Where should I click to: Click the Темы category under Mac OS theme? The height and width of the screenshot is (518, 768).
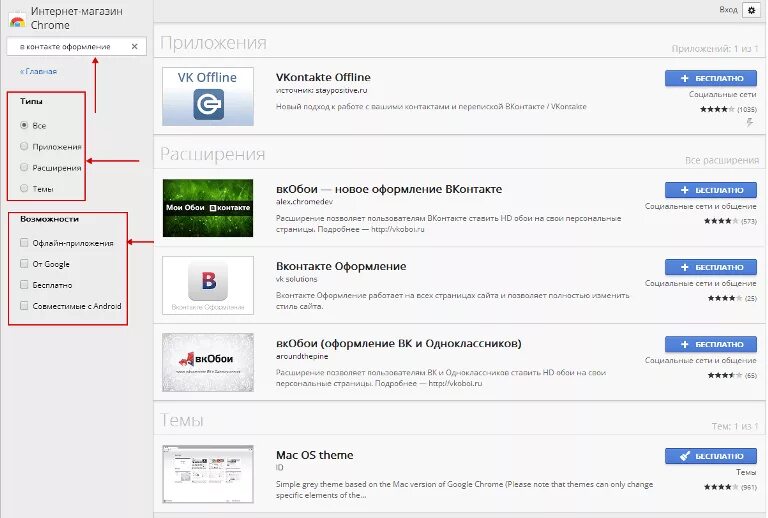[746, 472]
